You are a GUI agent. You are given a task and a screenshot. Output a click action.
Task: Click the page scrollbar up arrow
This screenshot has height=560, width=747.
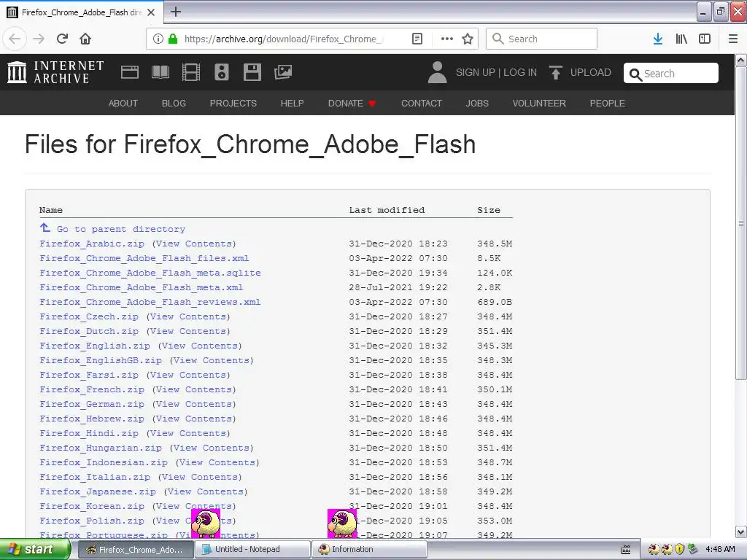741,61
